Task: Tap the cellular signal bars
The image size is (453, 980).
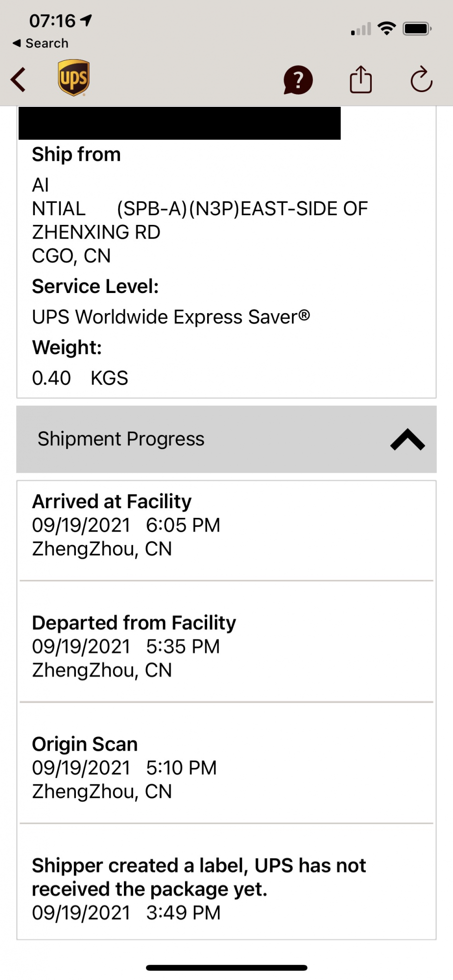Action: [361, 29]
